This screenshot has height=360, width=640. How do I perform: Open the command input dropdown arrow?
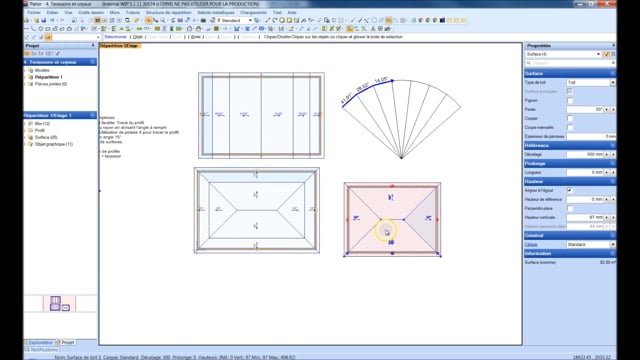pos(98,37)
